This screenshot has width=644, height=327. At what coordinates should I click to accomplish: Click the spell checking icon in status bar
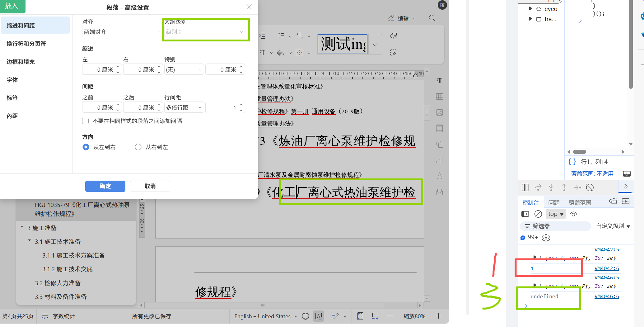pyautogui.click(x=319, y=316)
